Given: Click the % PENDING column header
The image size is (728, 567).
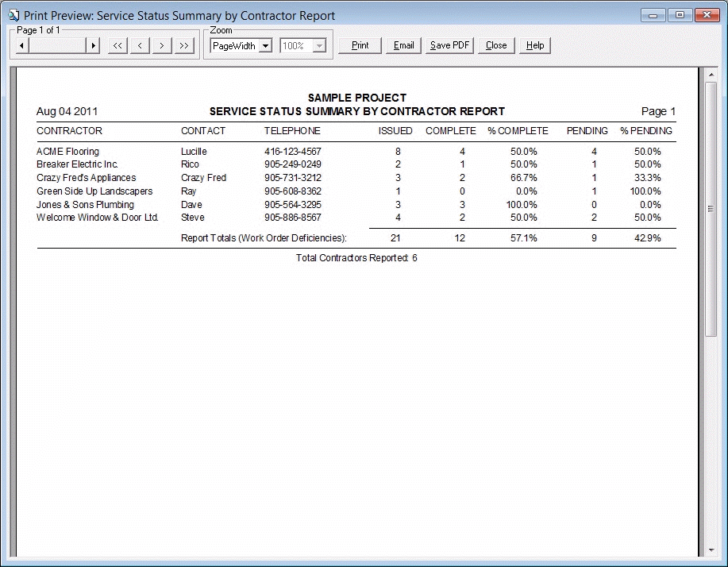Looking at the screenshot, I should 646,131.
